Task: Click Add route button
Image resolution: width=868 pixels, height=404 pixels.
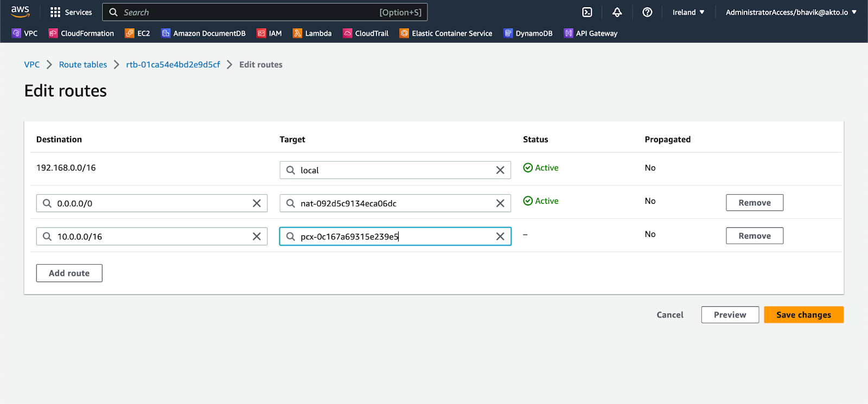Action: point(69,273)
